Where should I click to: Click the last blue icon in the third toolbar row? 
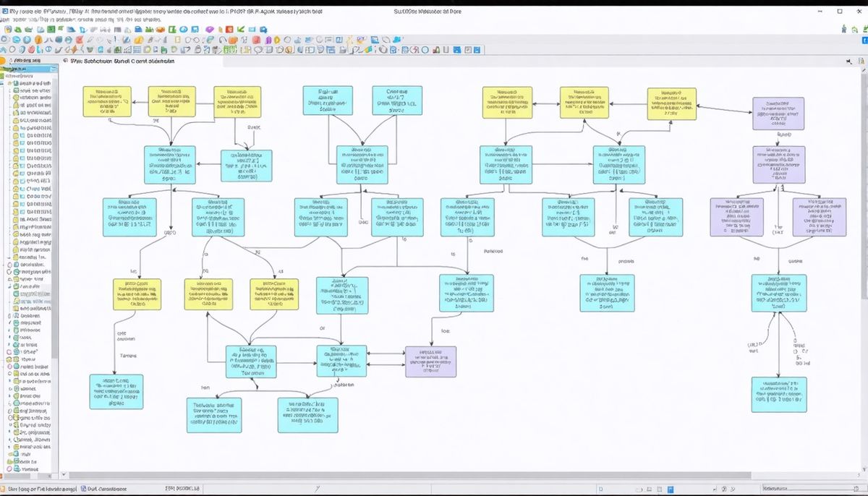click(477, 50)
